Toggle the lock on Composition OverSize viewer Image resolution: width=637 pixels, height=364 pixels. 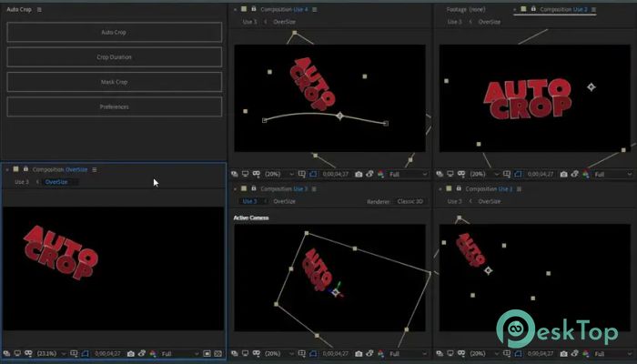coord(25,169)
